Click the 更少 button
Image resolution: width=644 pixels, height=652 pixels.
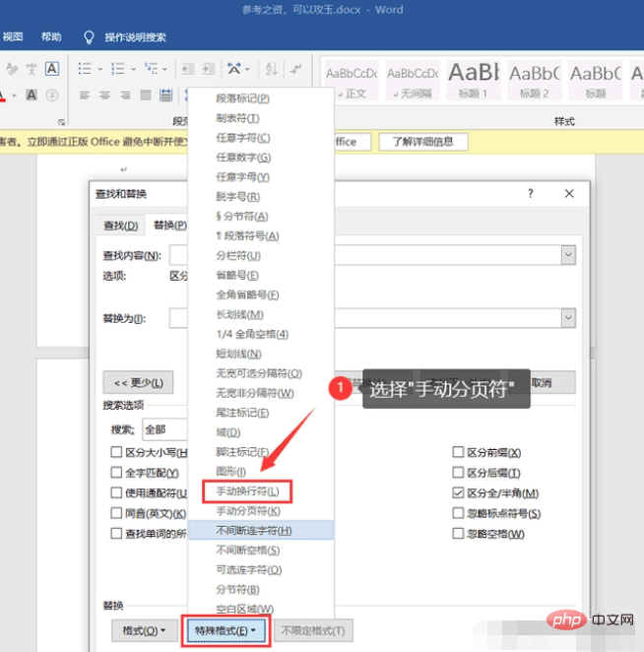coord(138,383)
